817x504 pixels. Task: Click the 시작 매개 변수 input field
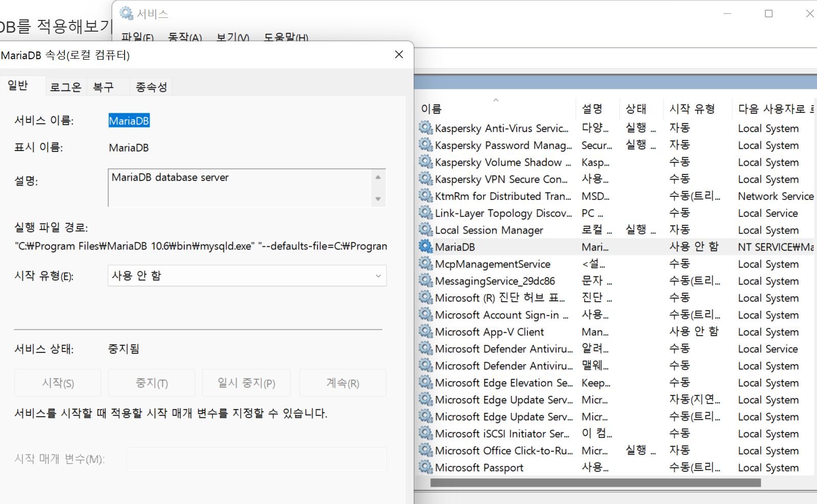click(x=257, y=459)
